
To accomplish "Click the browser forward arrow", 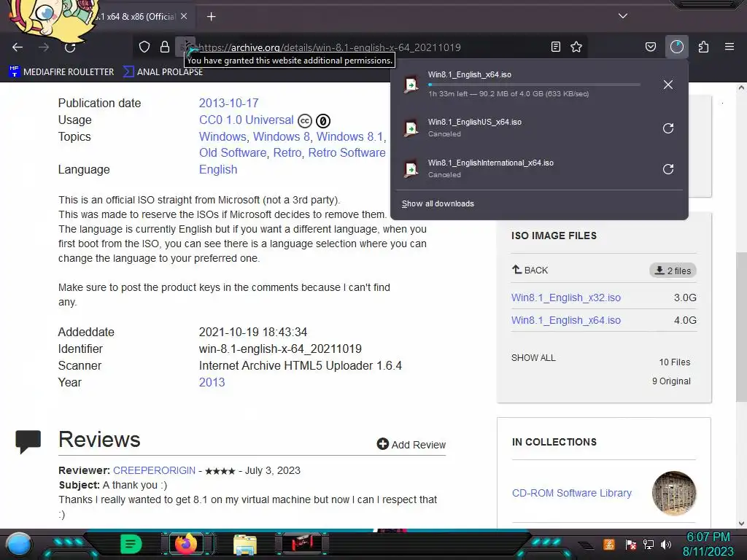I will click(44, 47).
